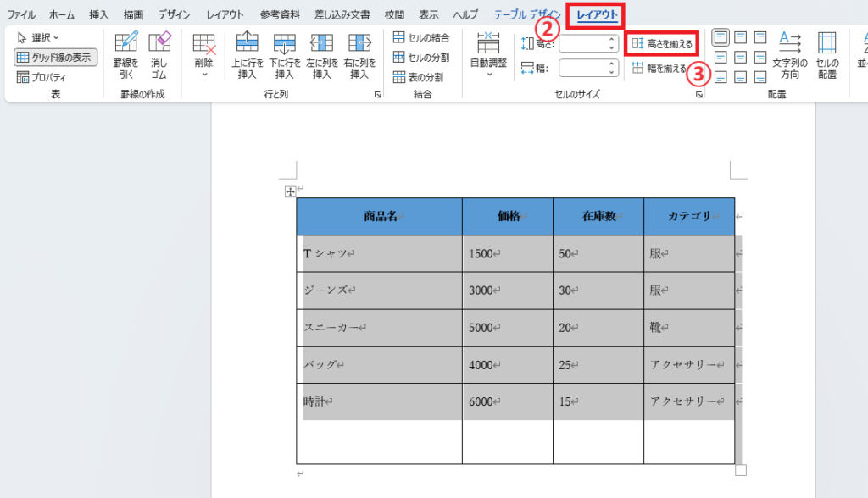
Task: Switch to the 描画 tab
Action: [x=133, y=15]
